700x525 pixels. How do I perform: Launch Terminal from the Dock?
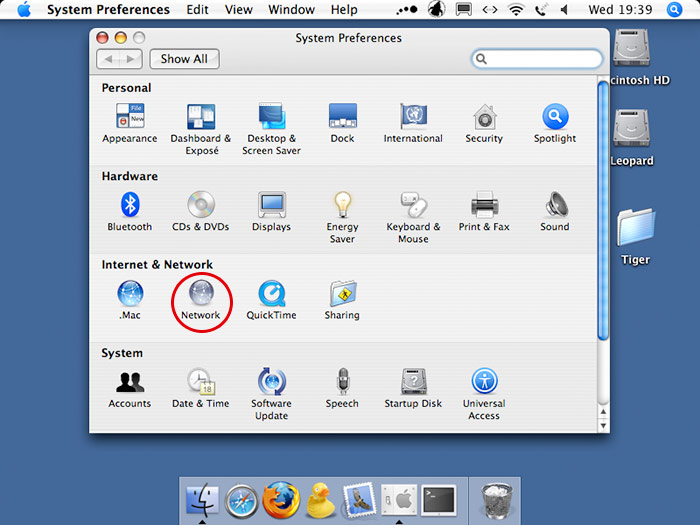pos(439,500)
